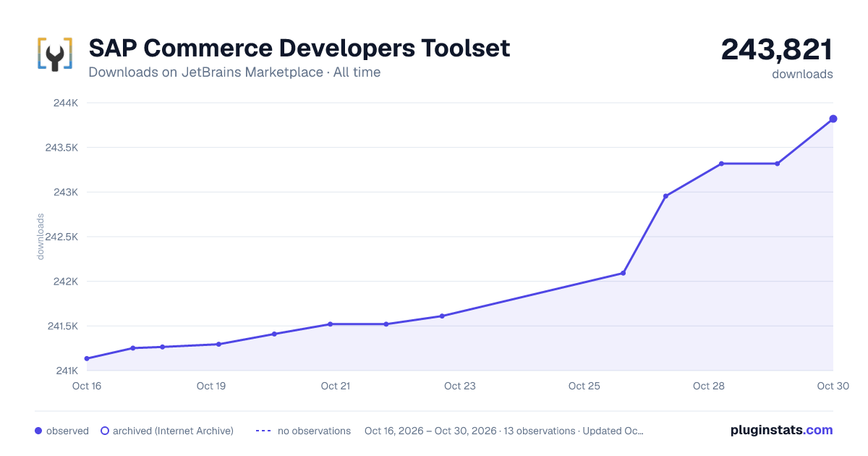Select the data point near 242K after Oct 25
Image resolution: width=868 pixels, height=456 pixels.
623,273
